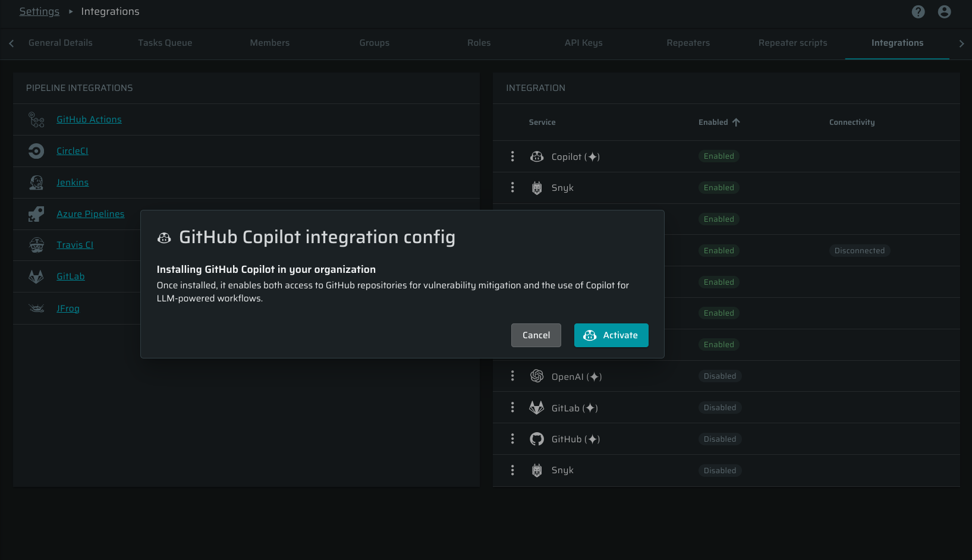
Task: Click the icon of the disabled Snyk row
Action: click(537, 470)
